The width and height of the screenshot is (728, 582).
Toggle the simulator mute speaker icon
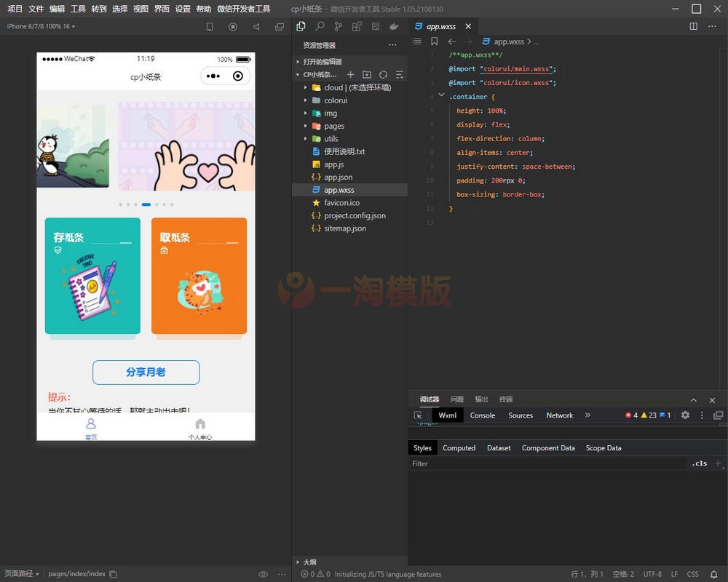tap(256, 27)
